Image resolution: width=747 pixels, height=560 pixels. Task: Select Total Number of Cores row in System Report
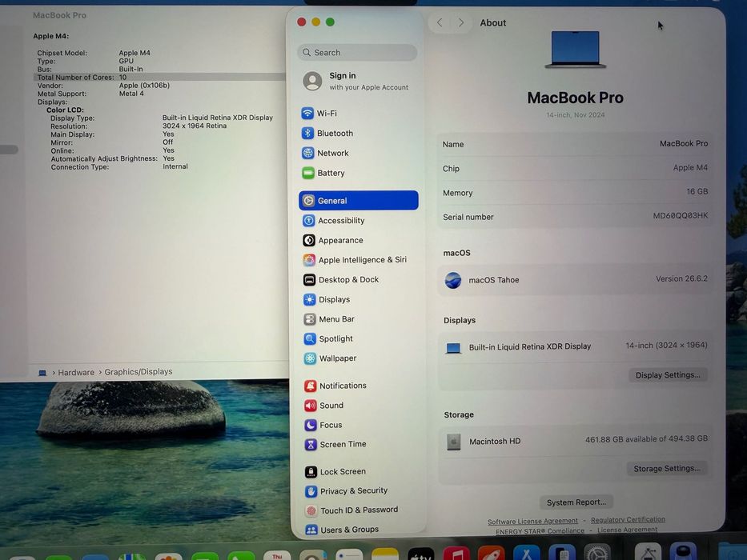click(159, 77)
